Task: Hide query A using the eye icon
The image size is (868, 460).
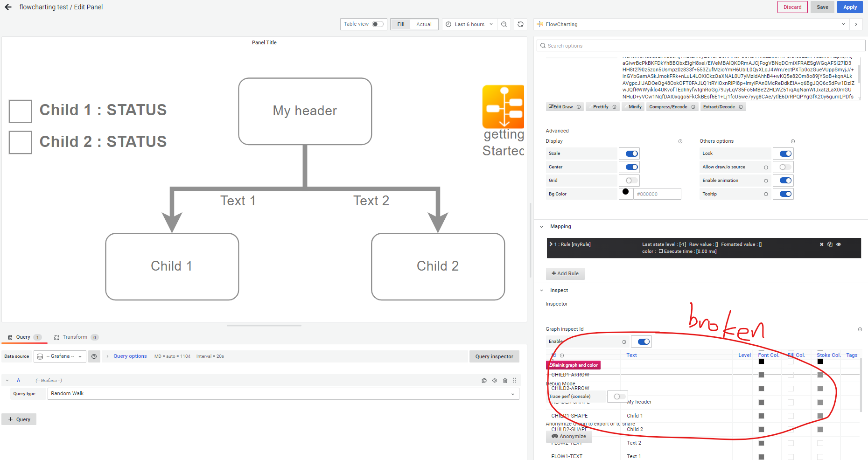Action: pos(495,380)
